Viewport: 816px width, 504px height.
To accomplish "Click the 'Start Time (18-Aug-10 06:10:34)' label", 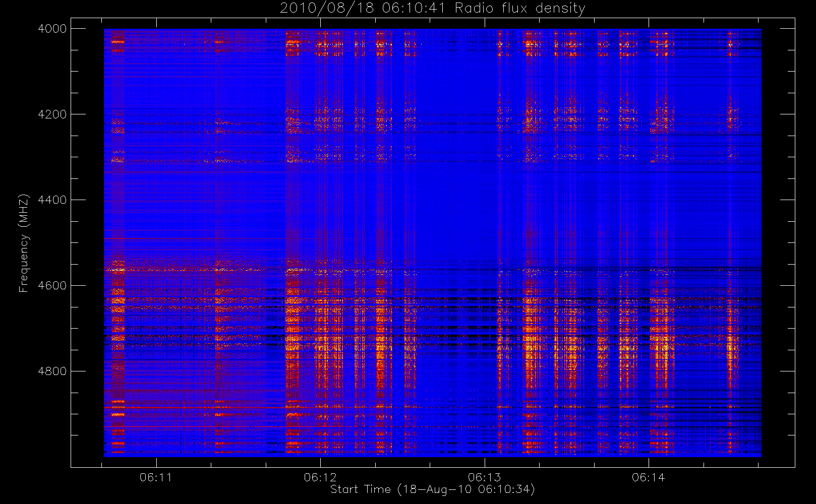I will (x=433, y=489).
